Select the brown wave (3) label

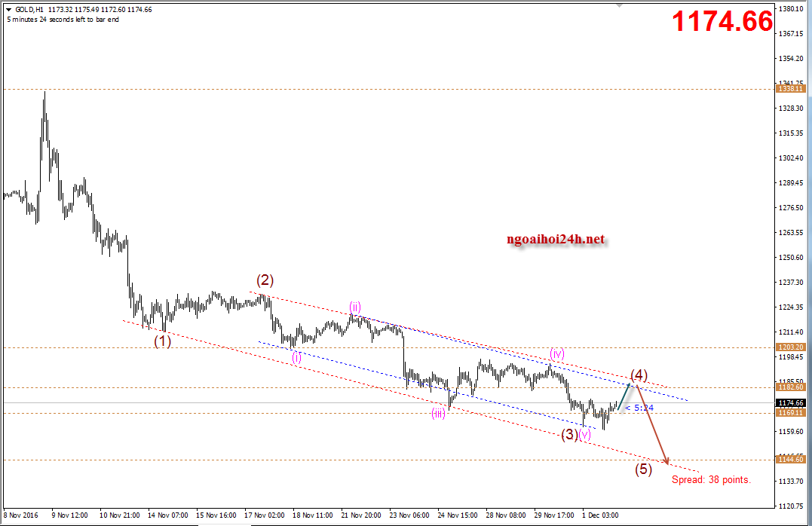pyautogui.click(x=568, y=435)
